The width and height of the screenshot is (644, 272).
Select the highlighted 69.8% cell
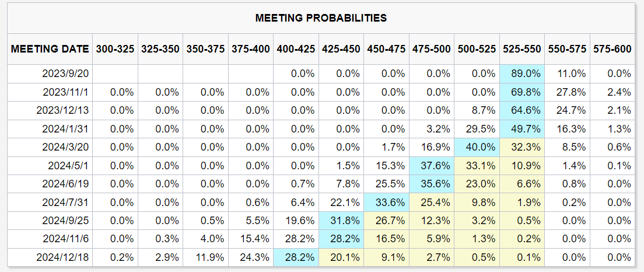click(522, 92)
